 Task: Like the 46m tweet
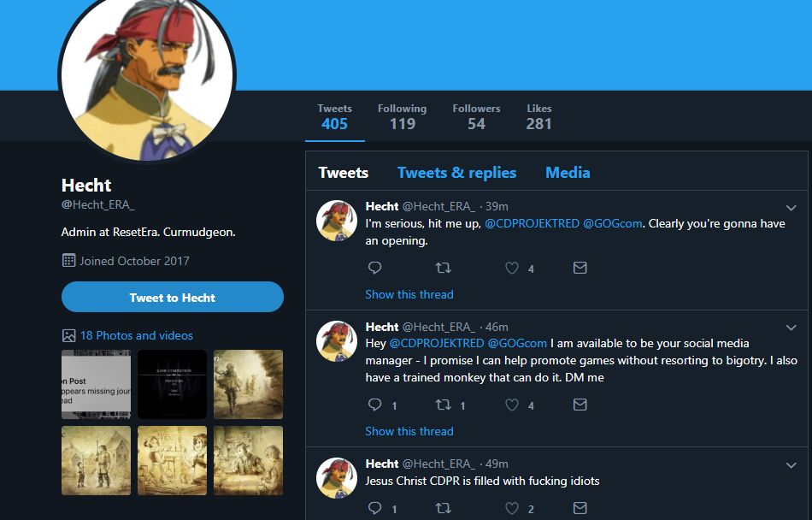click(512, 405)
